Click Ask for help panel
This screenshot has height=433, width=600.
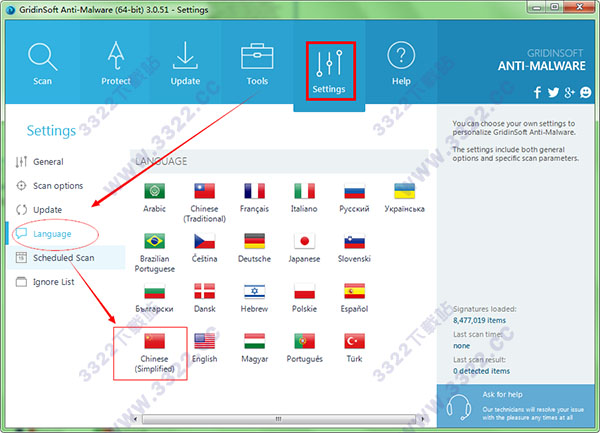(516, 406)
